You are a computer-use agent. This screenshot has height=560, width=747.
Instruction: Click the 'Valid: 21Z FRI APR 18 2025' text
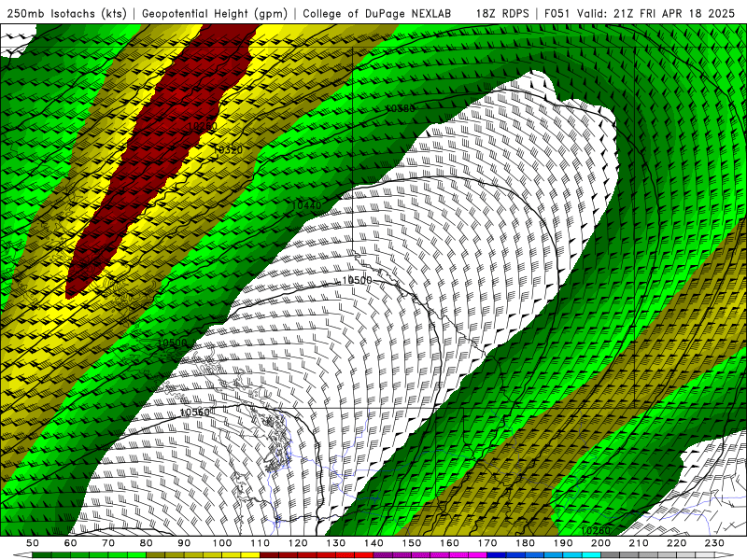(x=655, y=13)
